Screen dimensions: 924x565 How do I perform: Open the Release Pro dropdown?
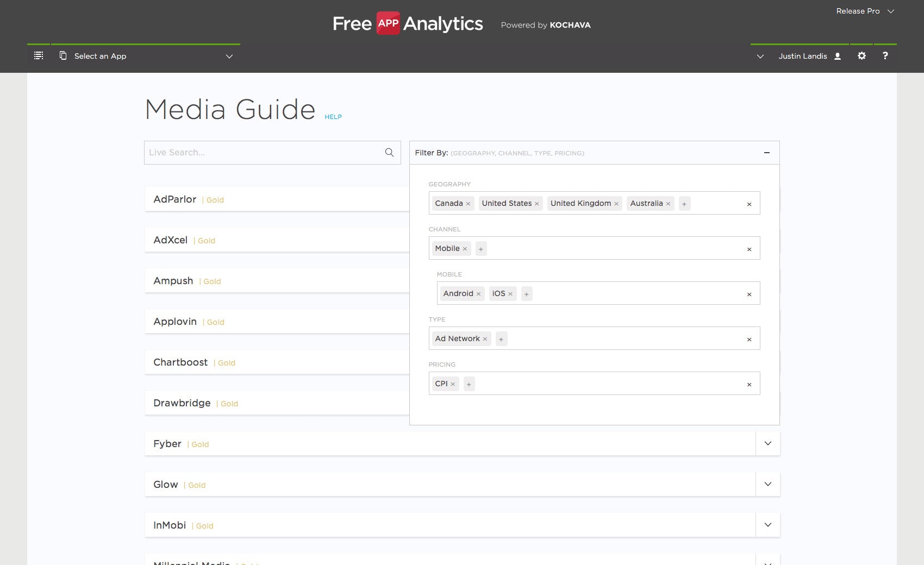tap(865, 11)
